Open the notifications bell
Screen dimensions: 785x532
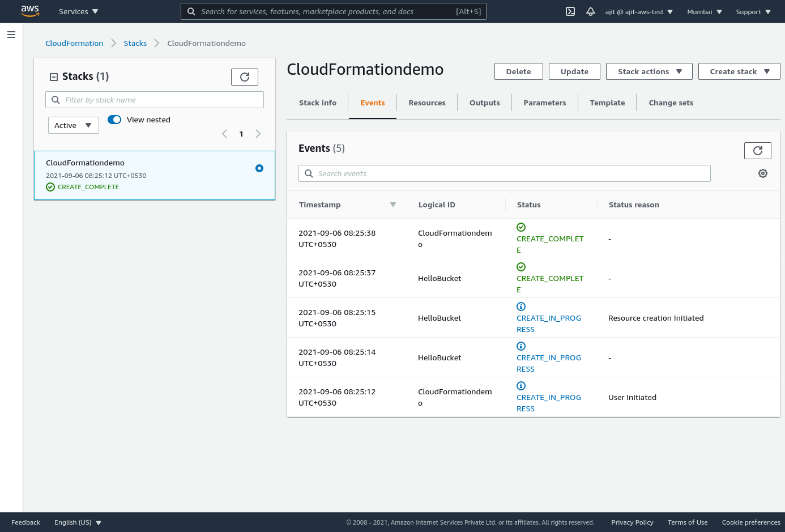coord(590,11)
